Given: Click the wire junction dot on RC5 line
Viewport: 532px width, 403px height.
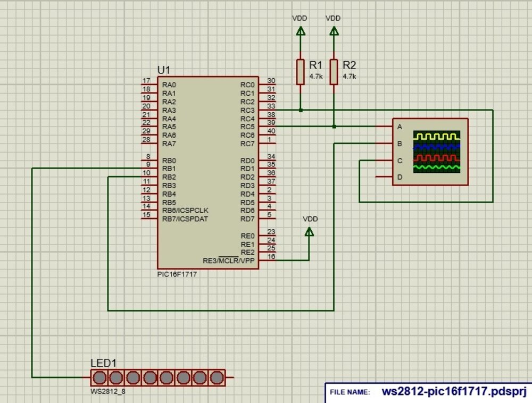Looking at the screenshot, I should click(x=334, y=127).
